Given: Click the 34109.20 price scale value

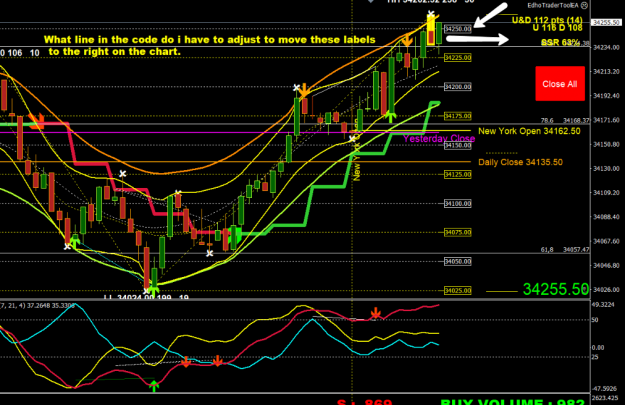Looking at the screenshot, I should (606, 193).
